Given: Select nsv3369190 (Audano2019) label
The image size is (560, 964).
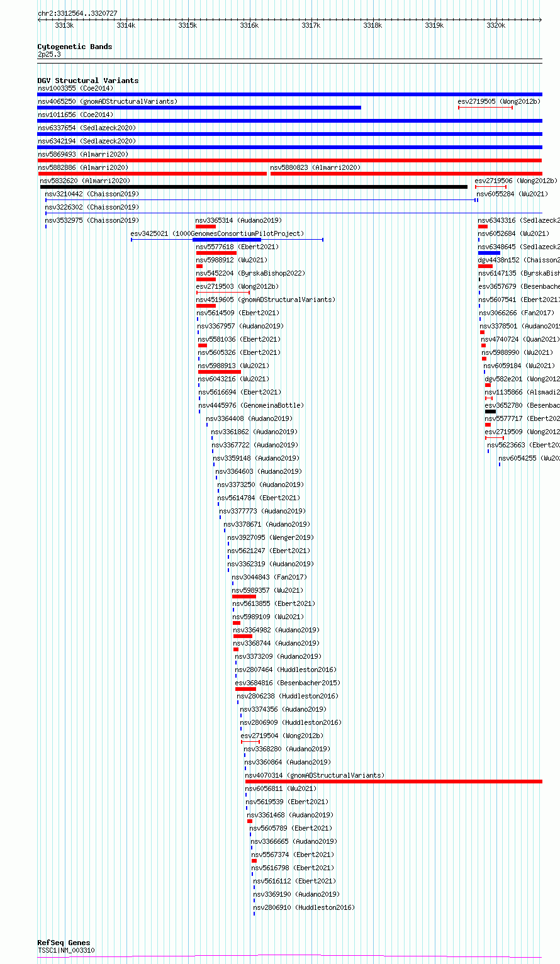Looking at the screenshot, I should point(296,894).
